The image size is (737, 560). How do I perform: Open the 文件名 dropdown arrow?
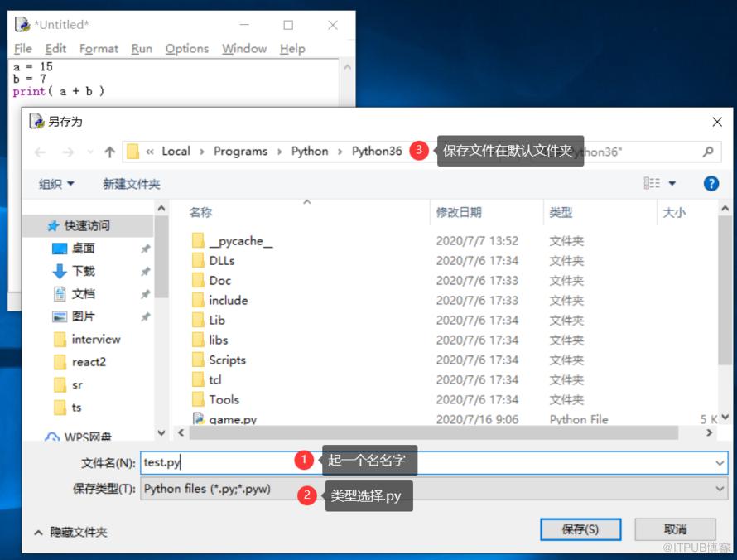pos(720,463)
